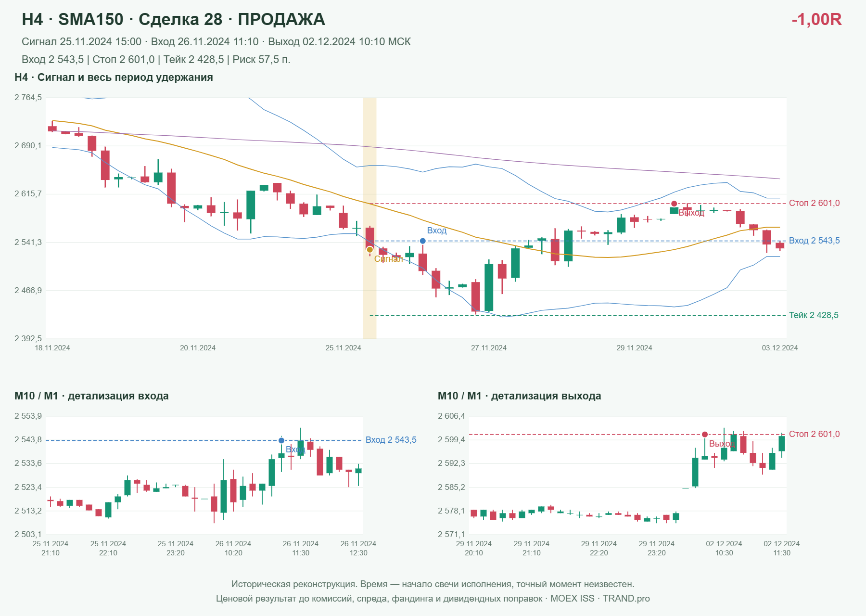Viewport: 866px width, 616px height.
Task: Click the orange Сигнал marker dot on H4 chart
Action: tap(369, 250)
